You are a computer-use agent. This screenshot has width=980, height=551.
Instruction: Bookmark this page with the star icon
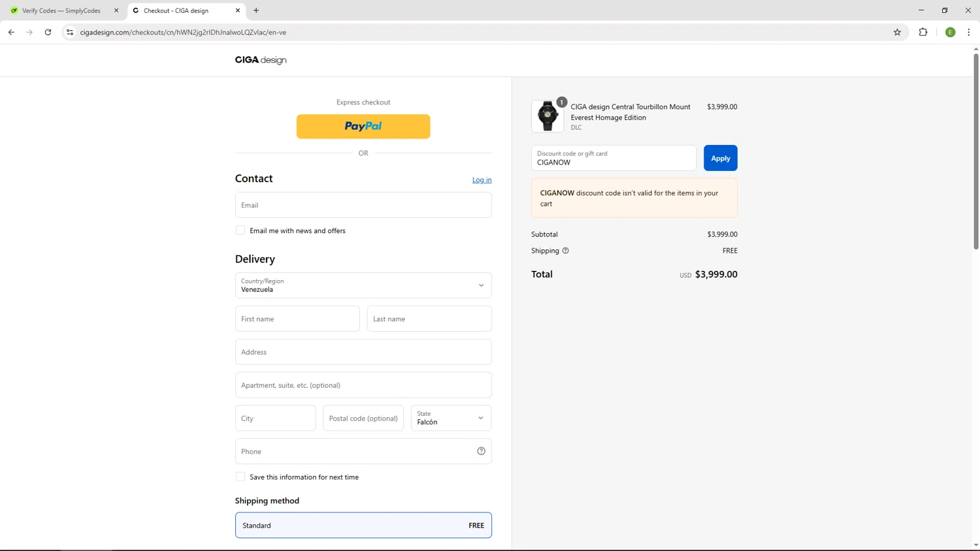click(x=897, y=32)
